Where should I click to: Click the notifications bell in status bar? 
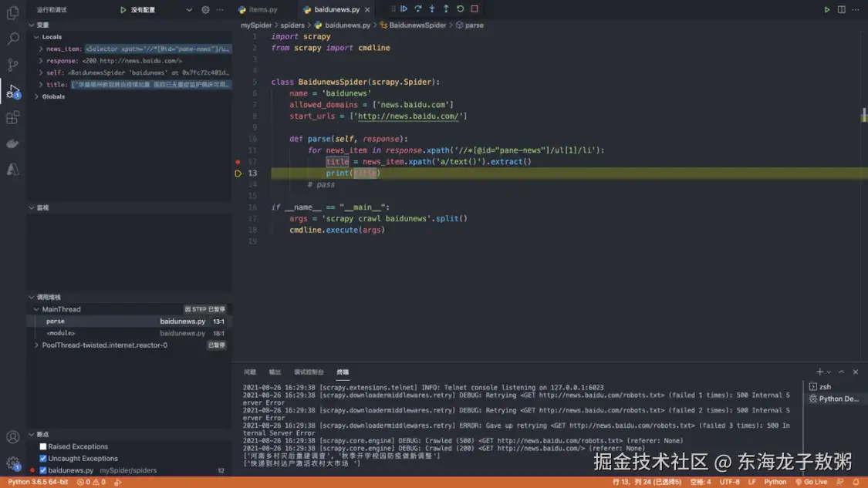click(856, 482)
